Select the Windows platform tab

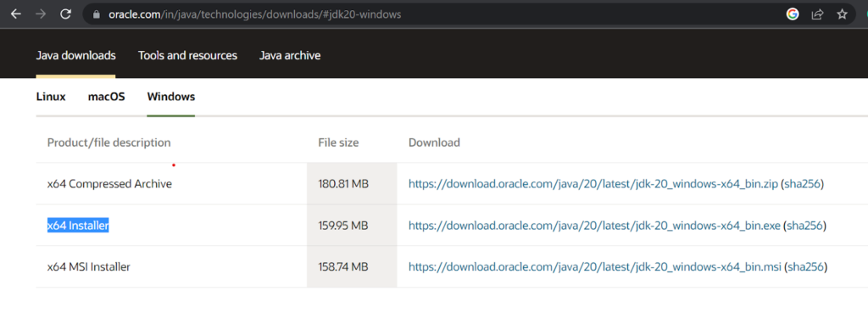(171, 97)
